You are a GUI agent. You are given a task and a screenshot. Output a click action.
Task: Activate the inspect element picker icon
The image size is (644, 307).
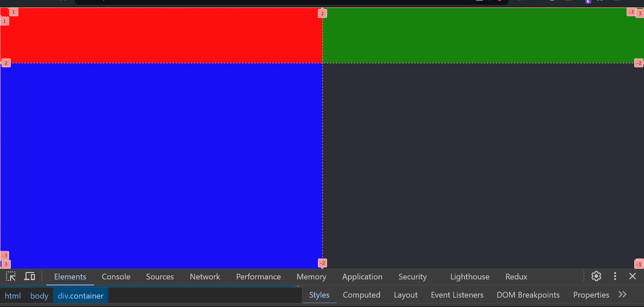point(11,276)
